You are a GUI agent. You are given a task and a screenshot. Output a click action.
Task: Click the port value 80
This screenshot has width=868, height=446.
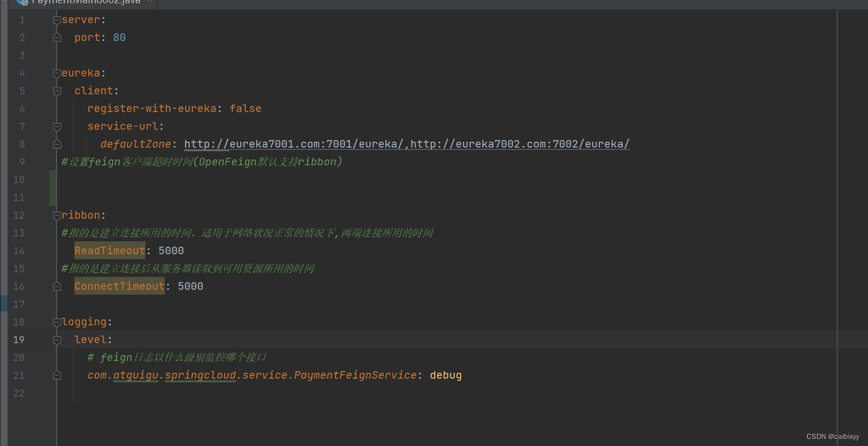point(120,38)
